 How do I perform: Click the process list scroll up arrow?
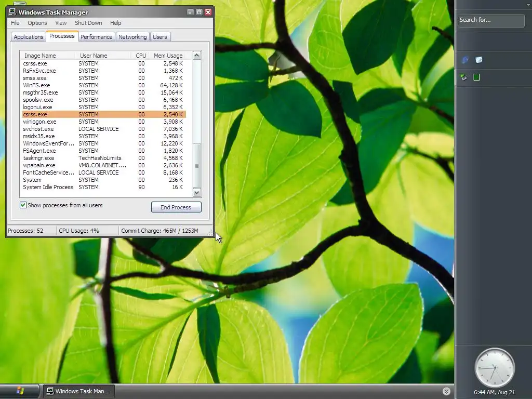(x=197, y=56)
